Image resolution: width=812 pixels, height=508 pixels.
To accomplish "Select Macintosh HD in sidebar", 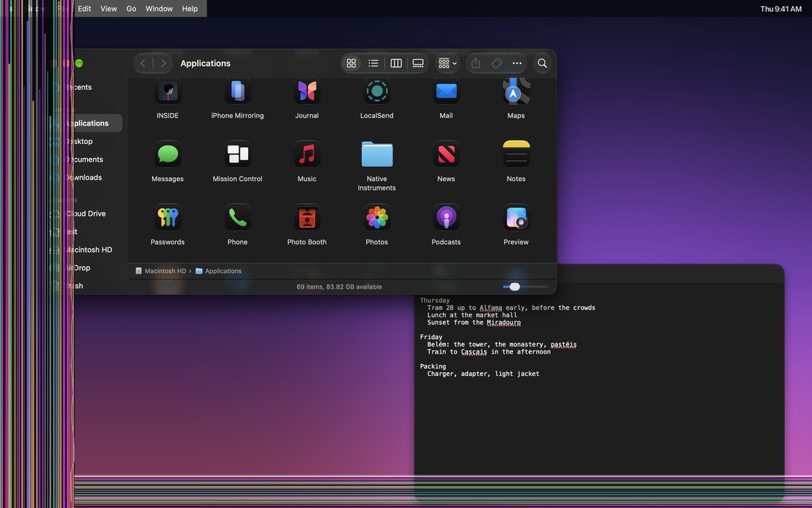I will click(x=84, y=250).
